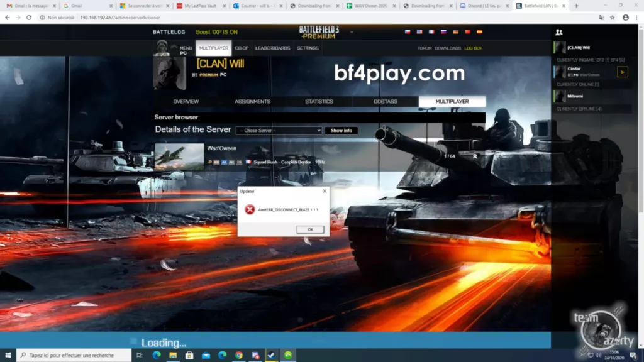
Task: Click the page vertical scrollbar
Action: [641, 186]
